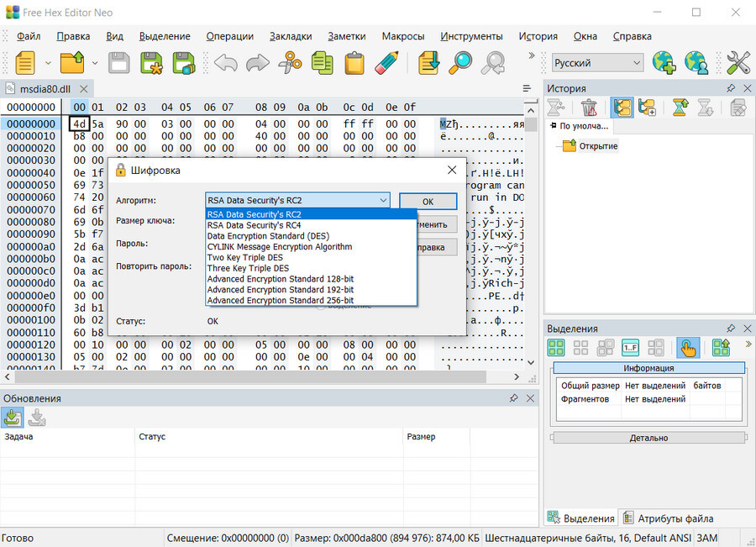Click the Undo arrow icon
756x547 pixels.
click(226, 63)
